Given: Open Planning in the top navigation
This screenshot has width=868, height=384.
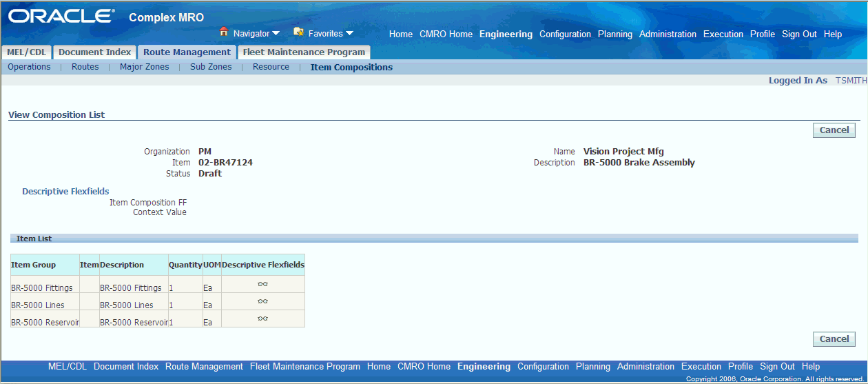Looking at the screenshot, I should click(x=615, y=34).
